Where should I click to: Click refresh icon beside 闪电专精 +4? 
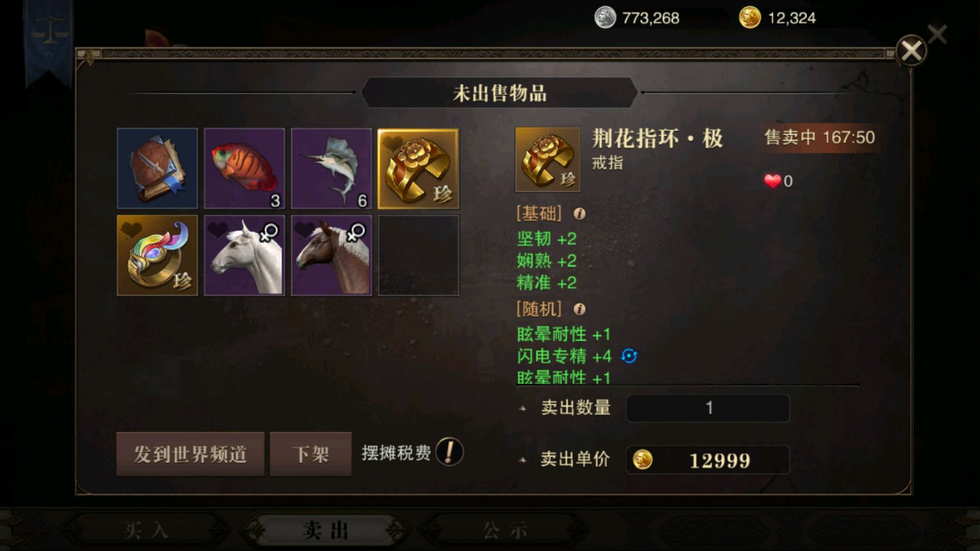coord(629,356)
